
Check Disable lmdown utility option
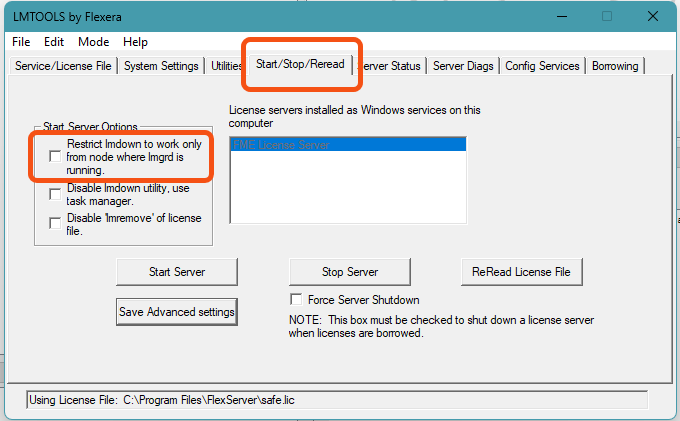(x=55, y=194)
